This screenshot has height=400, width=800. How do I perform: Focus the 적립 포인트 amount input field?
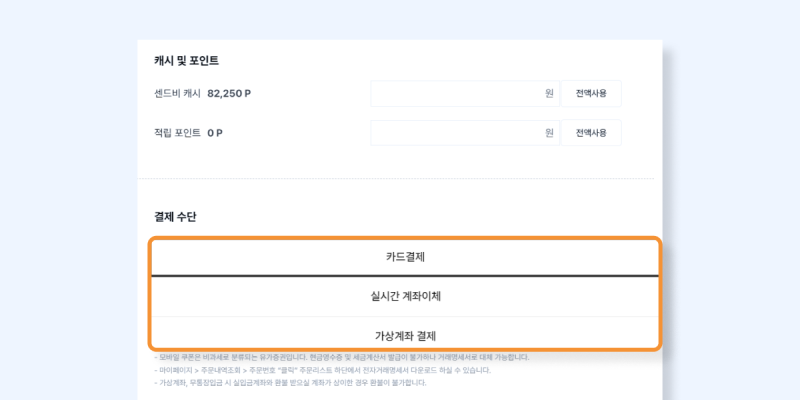465,133
